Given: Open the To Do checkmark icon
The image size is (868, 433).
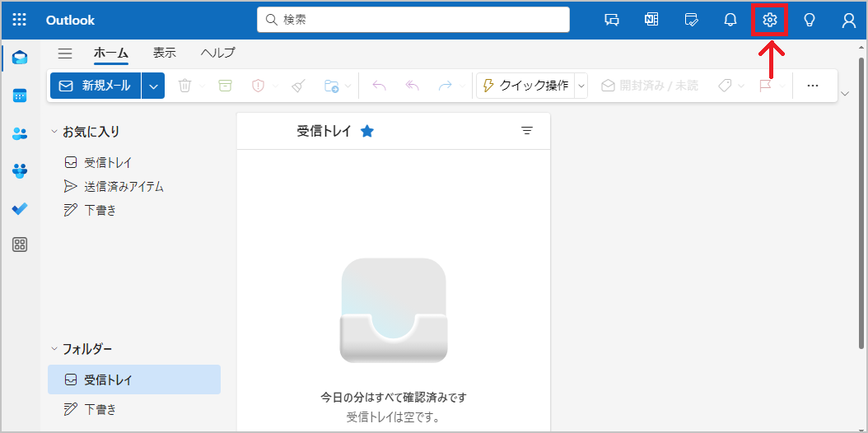Looking at the screenshot, I should coord(20,209).
